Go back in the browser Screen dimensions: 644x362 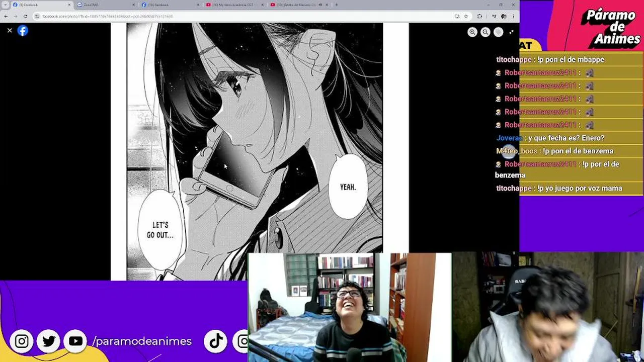(x=6, y=16)
